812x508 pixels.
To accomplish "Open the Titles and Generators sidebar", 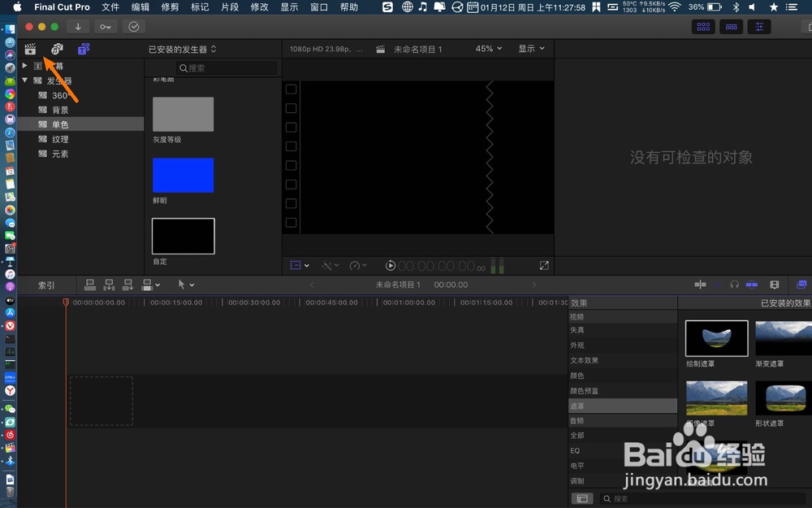I will tap(84, 50).
